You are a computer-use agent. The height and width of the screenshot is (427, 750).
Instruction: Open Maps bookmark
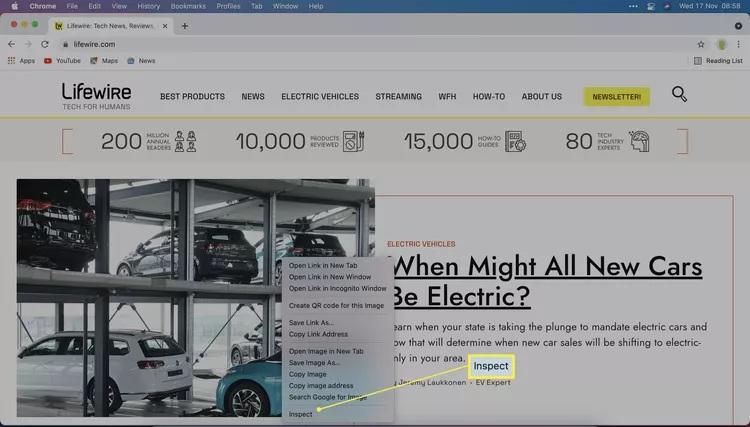pos(104,61)
